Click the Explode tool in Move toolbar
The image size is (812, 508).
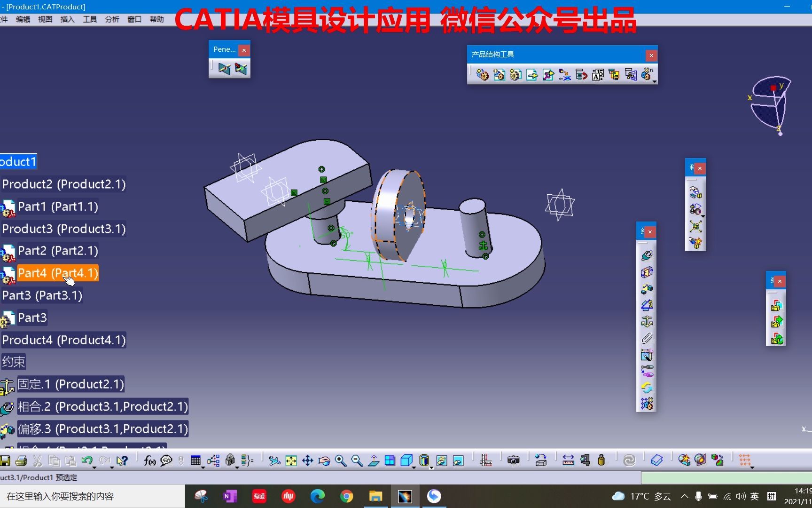pyautogui.click(x=695, y=226)
